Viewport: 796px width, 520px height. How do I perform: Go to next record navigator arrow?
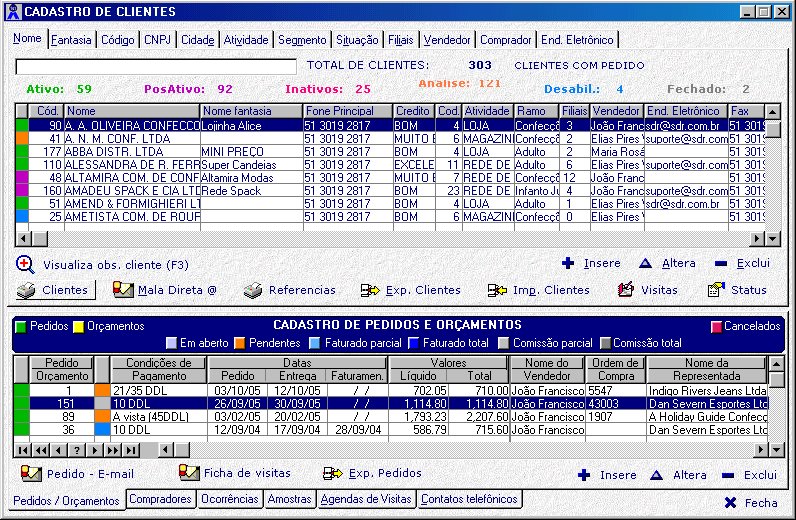[95, 450]
